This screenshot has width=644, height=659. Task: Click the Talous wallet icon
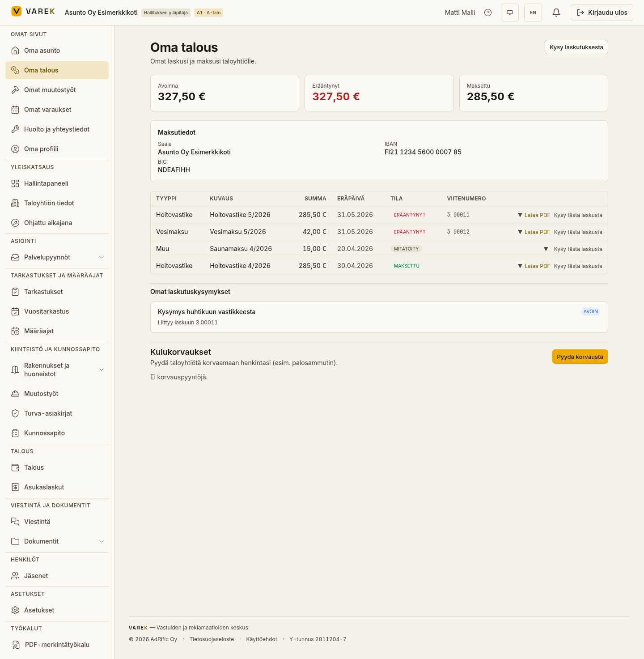pyautogui.click(x=15, y=468)
